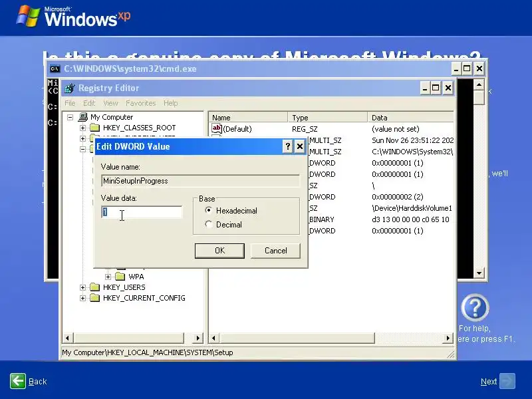The width and height of the screenshot is (532, 399).
Task: Click the Type column header
Action: pyautogui.click(x=327, y=118)
